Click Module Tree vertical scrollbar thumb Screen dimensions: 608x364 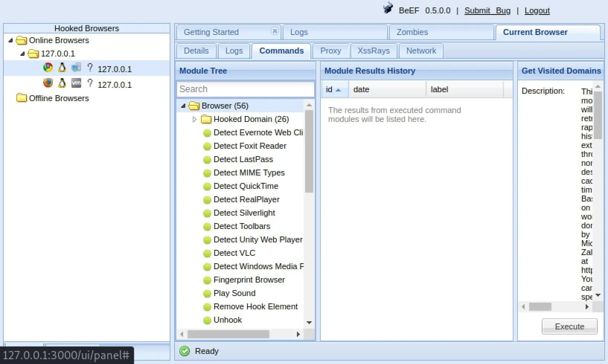coord(309,151)
